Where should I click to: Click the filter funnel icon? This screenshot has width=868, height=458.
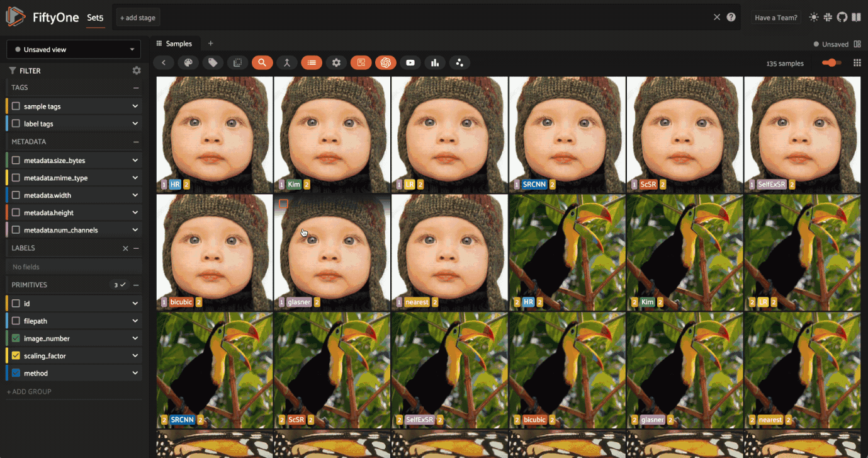coord(12,71)
